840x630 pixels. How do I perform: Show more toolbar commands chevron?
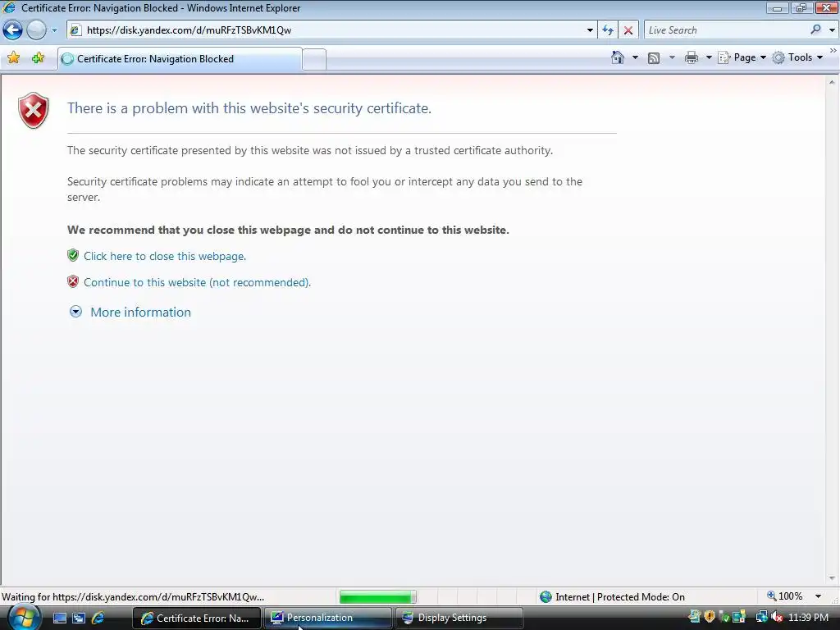point(833,50)
